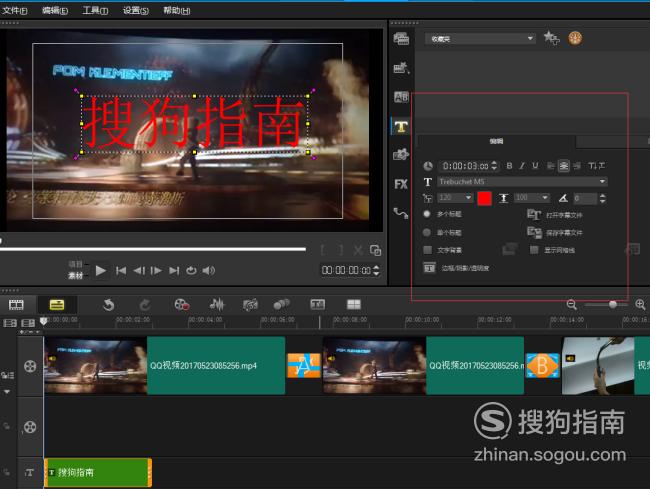Image resolution: width=650 pixels, height=489 pixels.
Task: Click the enlarge preview window icon
Action: (x=375, y=250)
